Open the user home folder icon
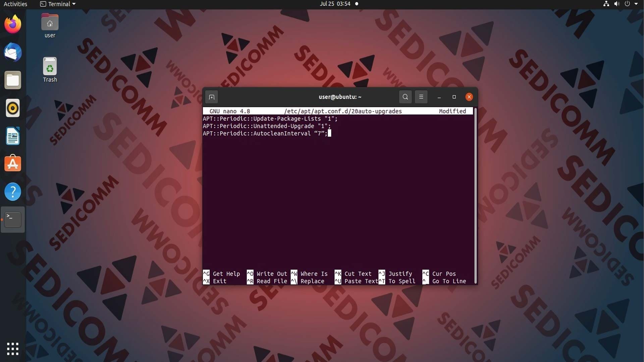The image size is (644, 362). [x=50, y=26]
